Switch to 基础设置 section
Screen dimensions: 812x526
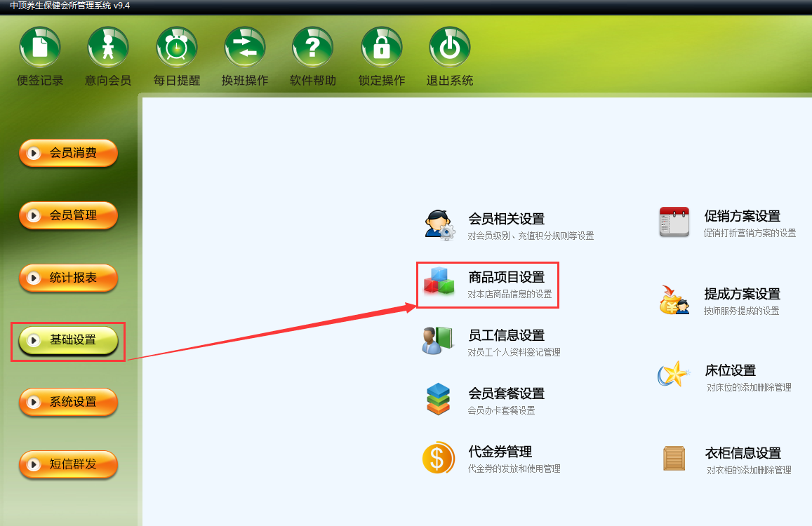tap(68, 340)
